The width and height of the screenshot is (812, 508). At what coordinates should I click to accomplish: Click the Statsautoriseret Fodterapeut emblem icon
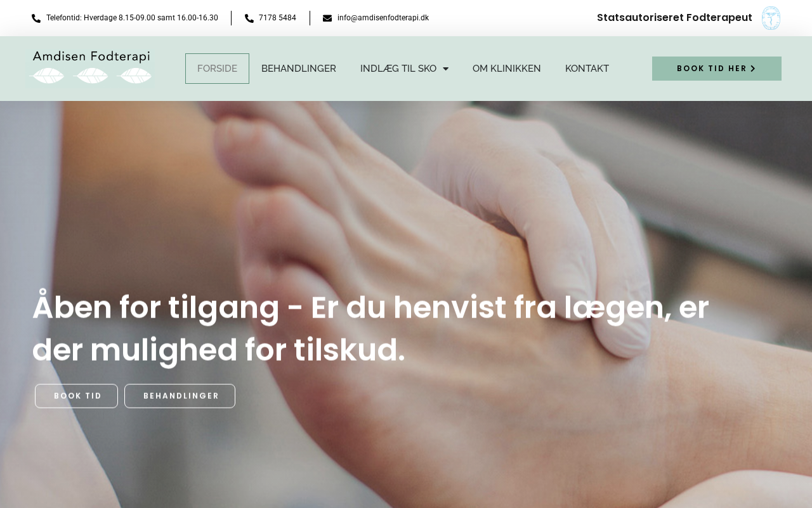771,18
